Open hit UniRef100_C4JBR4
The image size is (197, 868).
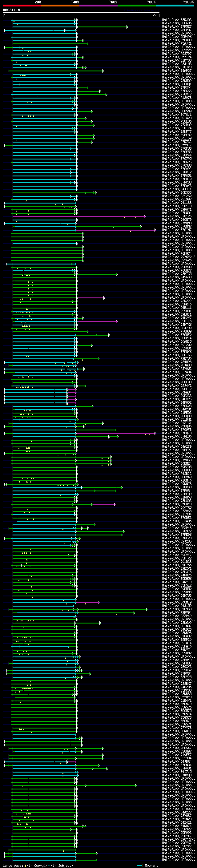(x=177, y=761)
